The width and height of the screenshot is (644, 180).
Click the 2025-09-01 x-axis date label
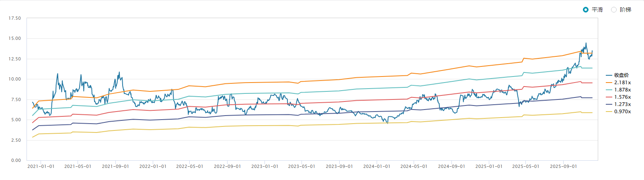[563, 166]
